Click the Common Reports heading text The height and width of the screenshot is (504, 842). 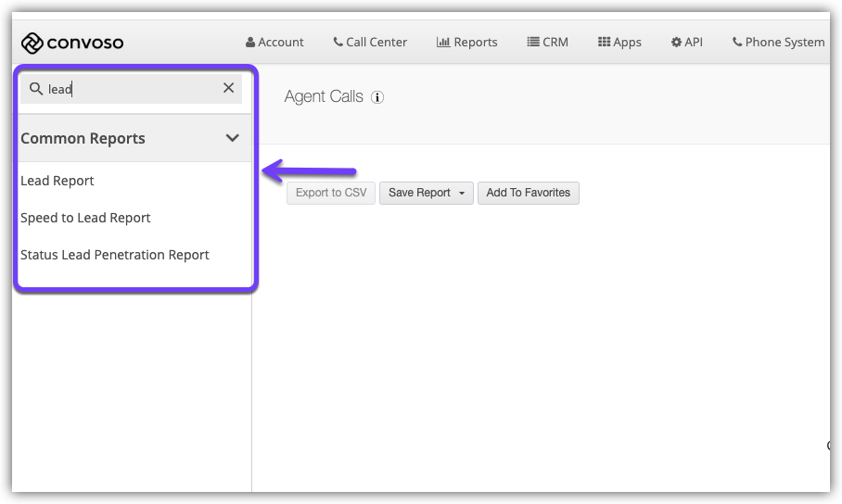point(83,138)
